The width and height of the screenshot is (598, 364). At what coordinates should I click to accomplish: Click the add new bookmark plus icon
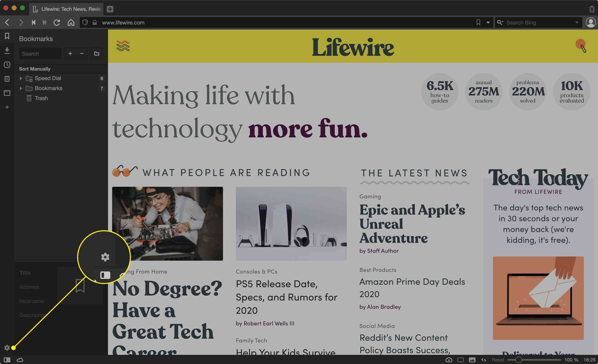click(x=70, y=53)
